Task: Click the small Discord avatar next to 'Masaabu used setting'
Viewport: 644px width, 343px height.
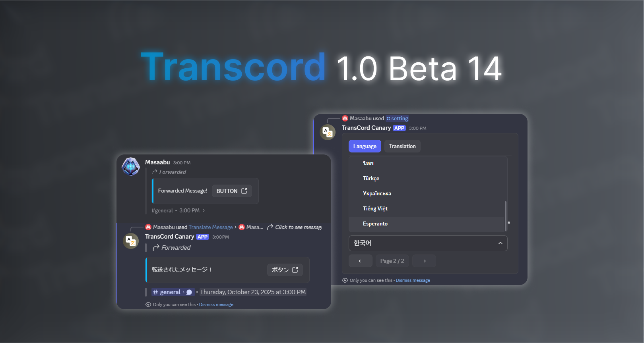Action: click(345, 118)
